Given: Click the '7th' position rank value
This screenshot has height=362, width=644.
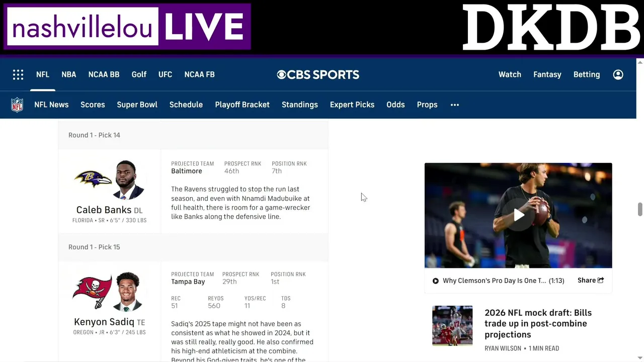Looking at the screenshot, I should click(x=277, y=171).
